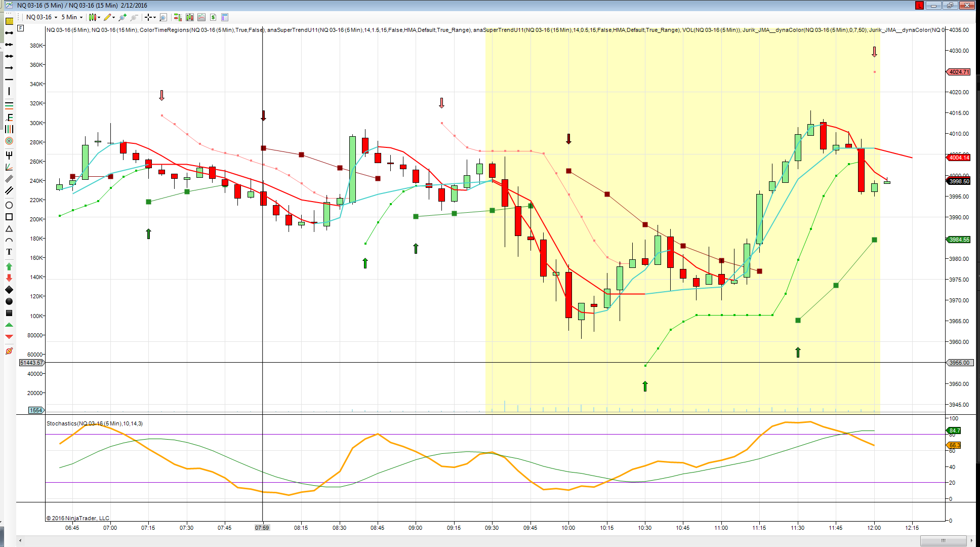980x547 pixels.
Task: Click the red L link button in title bar
Action: pos(919,5)
